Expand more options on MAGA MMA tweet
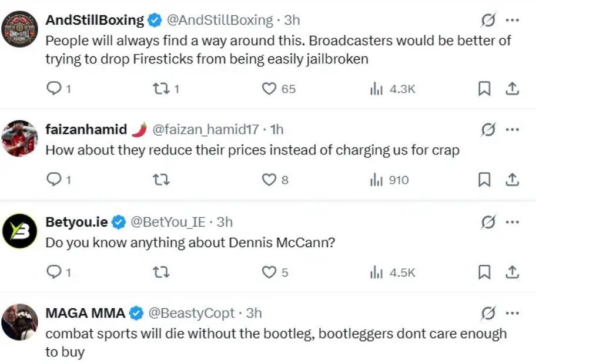The width and height of the screenshot is (589, 364). (512, 313)
